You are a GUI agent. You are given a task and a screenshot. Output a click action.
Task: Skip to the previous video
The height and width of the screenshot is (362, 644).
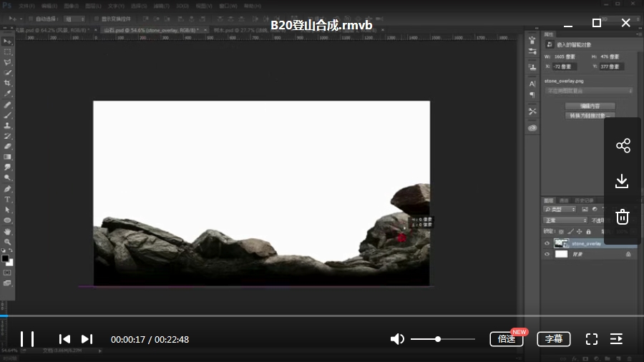[x=64, y=339]
